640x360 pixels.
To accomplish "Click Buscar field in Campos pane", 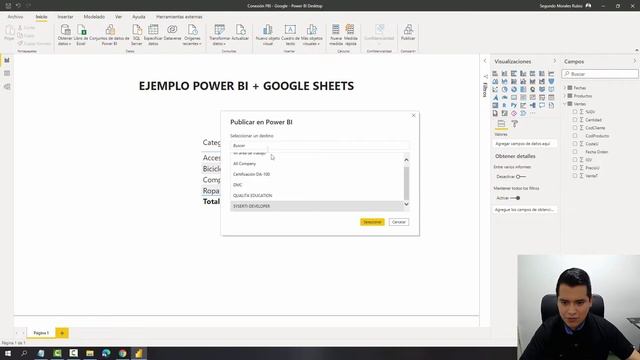I will (x=600, y=74).
